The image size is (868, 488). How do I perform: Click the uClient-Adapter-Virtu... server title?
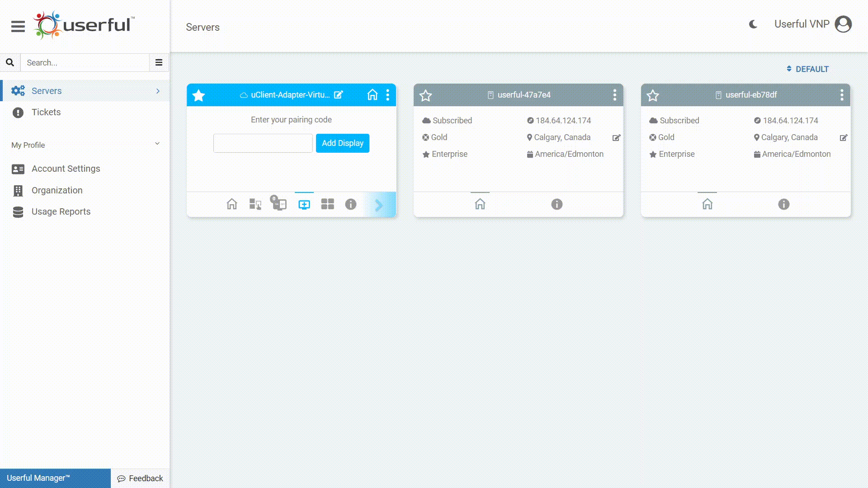pyautogui.click(x=290, y=95)
